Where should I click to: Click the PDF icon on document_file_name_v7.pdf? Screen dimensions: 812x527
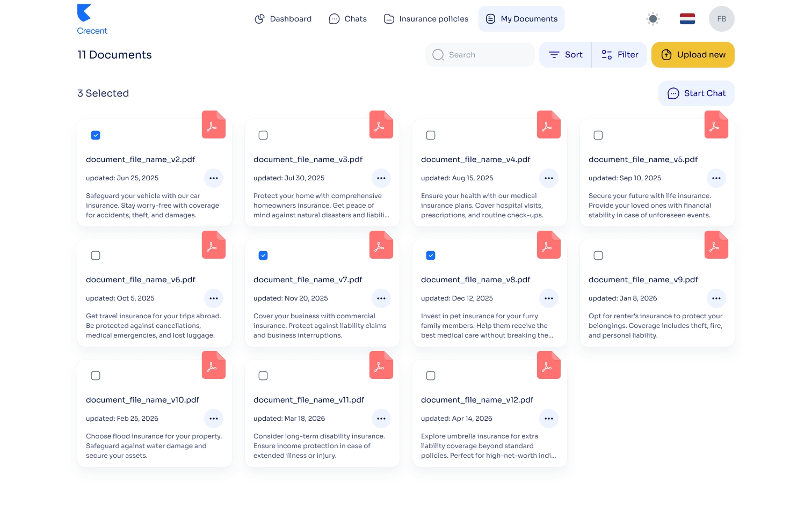coord(381,245)
